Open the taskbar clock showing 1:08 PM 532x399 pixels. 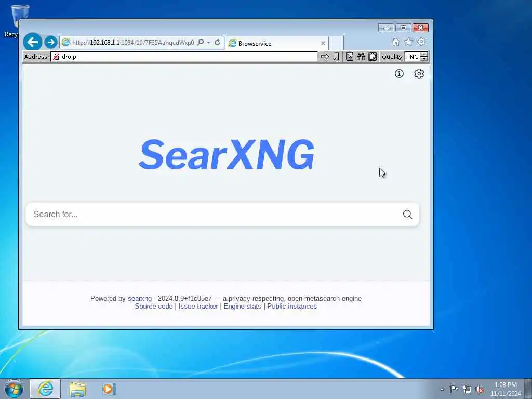pos(506,389)
